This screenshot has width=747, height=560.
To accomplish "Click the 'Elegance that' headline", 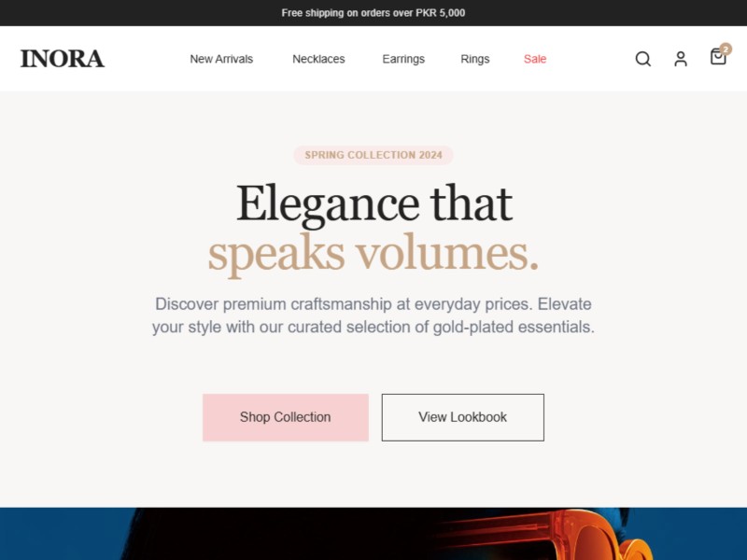I will coord(374,203).
